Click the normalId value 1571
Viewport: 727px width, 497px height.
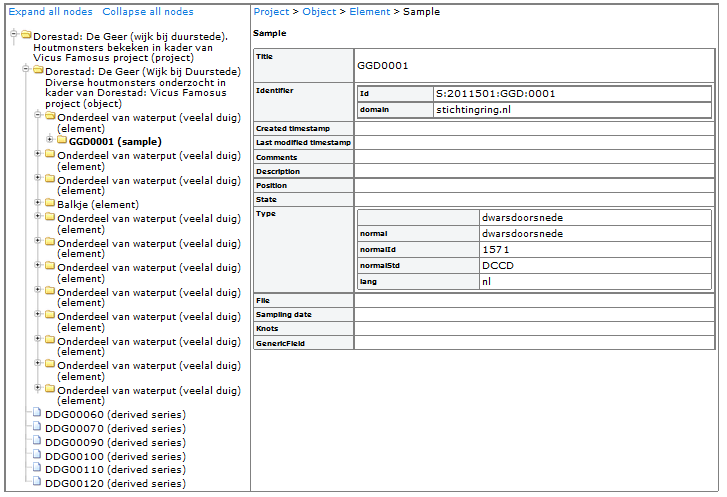[496, 250]
